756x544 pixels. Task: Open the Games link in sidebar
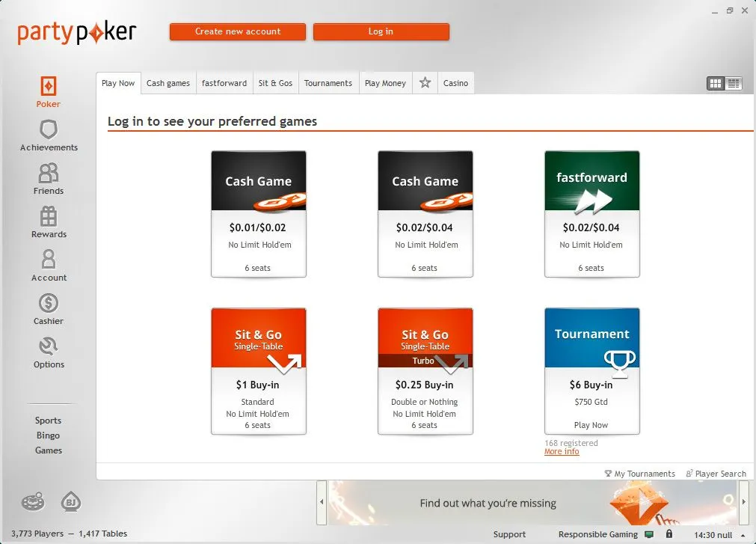48,450
